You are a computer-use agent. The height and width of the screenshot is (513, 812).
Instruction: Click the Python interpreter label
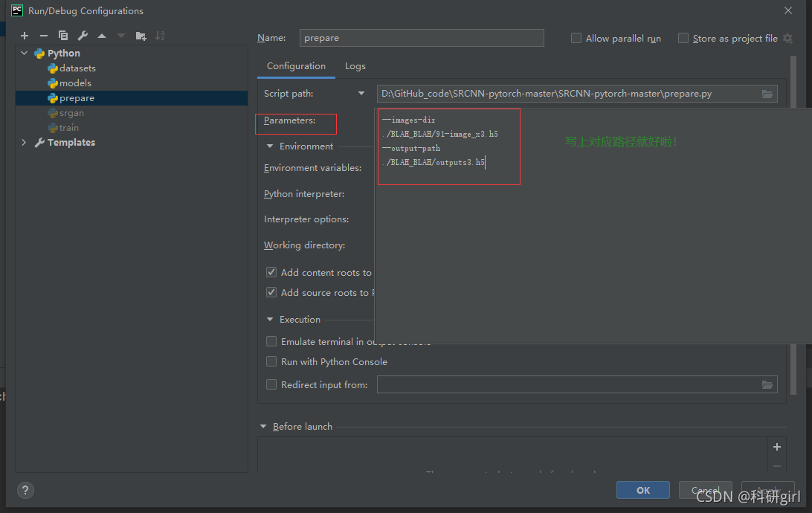(x=304, y=194)
